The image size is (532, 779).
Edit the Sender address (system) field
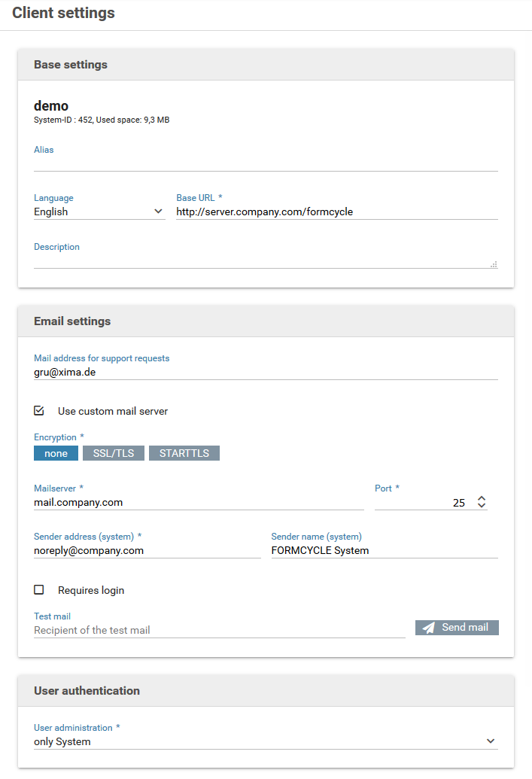click(x=147, y=550)
